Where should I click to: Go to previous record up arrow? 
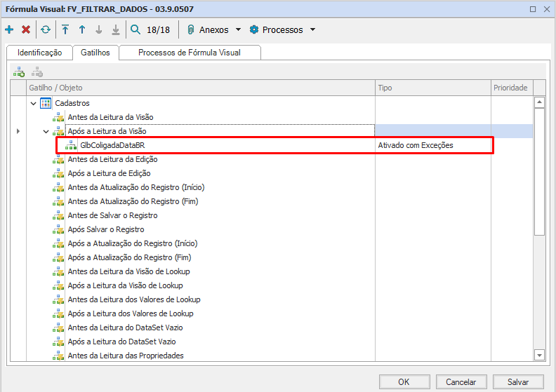coord(82,29)
